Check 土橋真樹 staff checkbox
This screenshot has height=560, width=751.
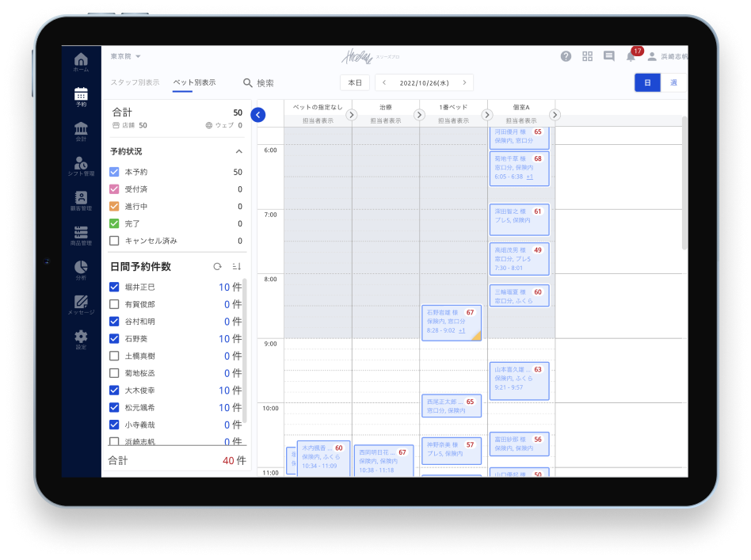point(114,356)
